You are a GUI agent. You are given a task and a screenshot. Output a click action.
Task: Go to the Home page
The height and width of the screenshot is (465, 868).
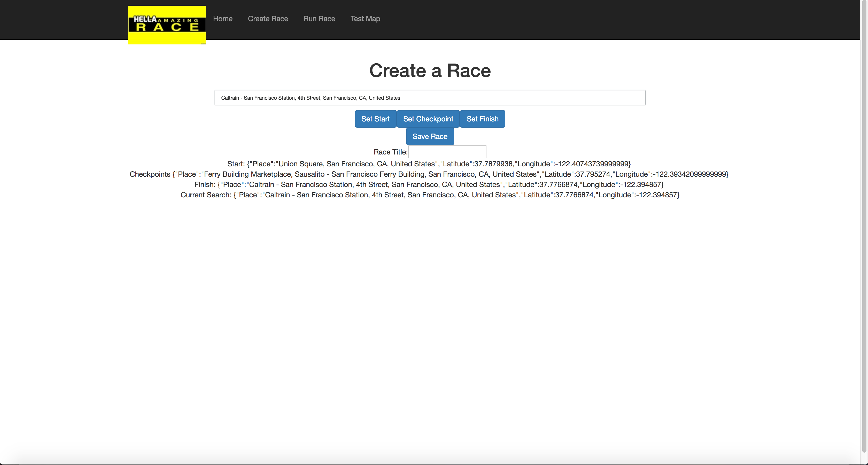click(222, 19)
